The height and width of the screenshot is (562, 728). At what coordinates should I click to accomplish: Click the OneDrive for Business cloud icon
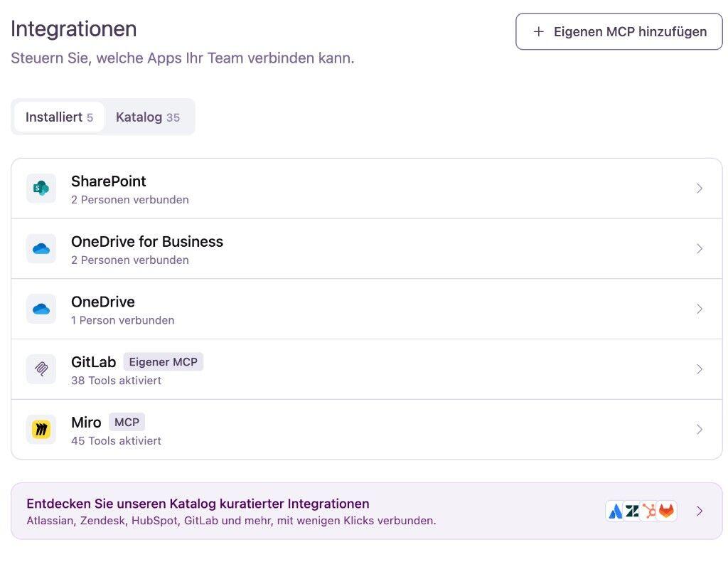[x=41, y=248]
